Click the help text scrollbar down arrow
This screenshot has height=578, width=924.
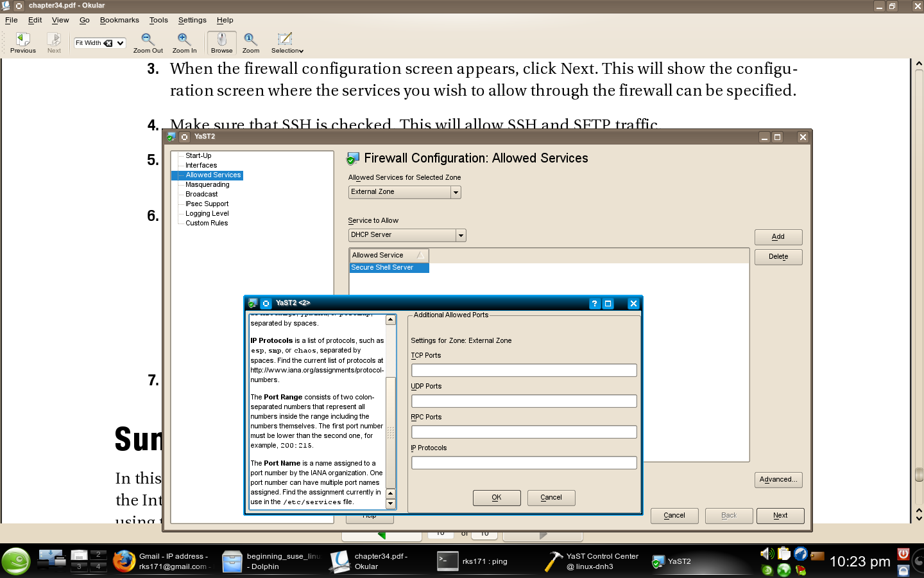(x=391, y=504)
